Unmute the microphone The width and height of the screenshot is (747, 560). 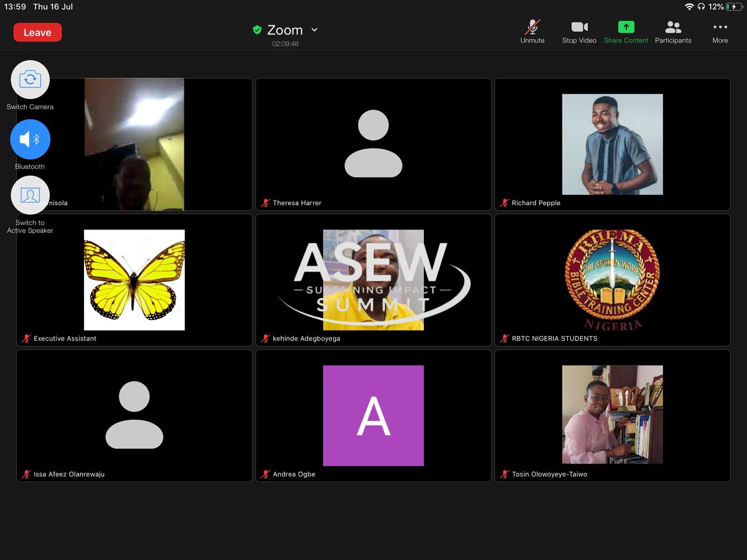tap(532, 32)
